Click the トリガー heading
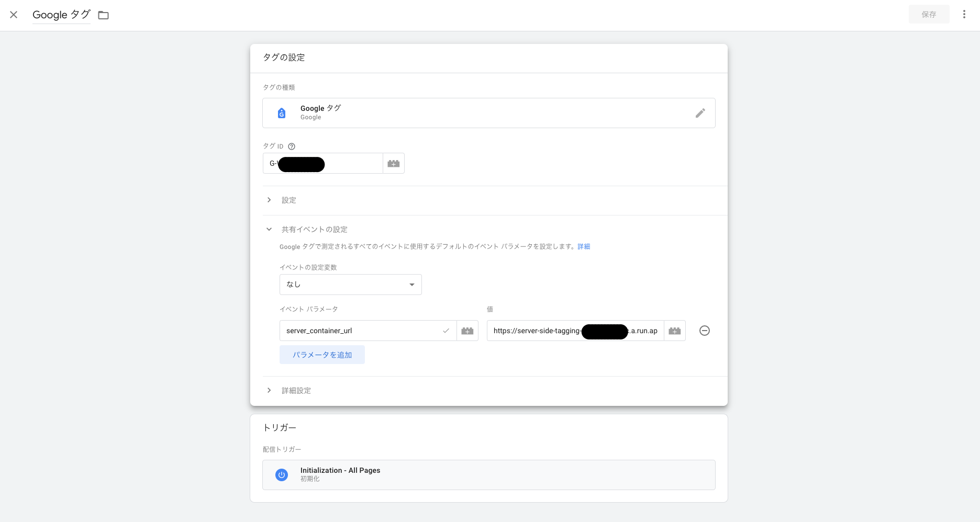The image size is (980, 522). point(280,428)
